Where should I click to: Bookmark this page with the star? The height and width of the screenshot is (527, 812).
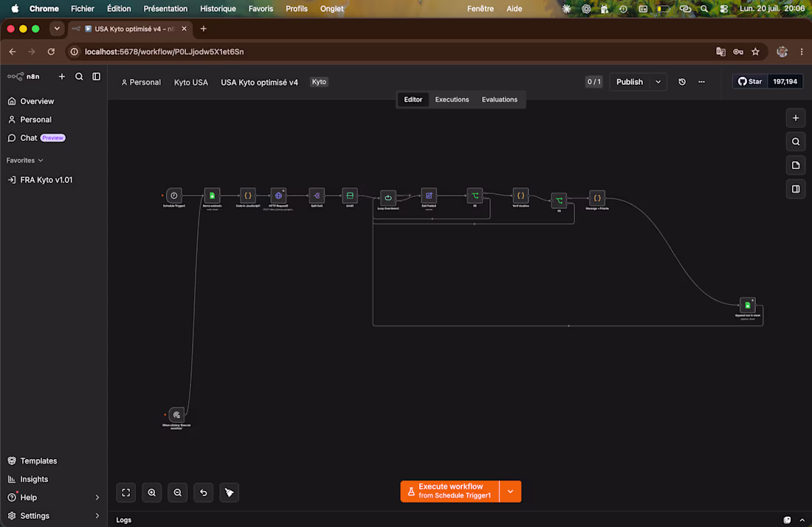(756, 52)
